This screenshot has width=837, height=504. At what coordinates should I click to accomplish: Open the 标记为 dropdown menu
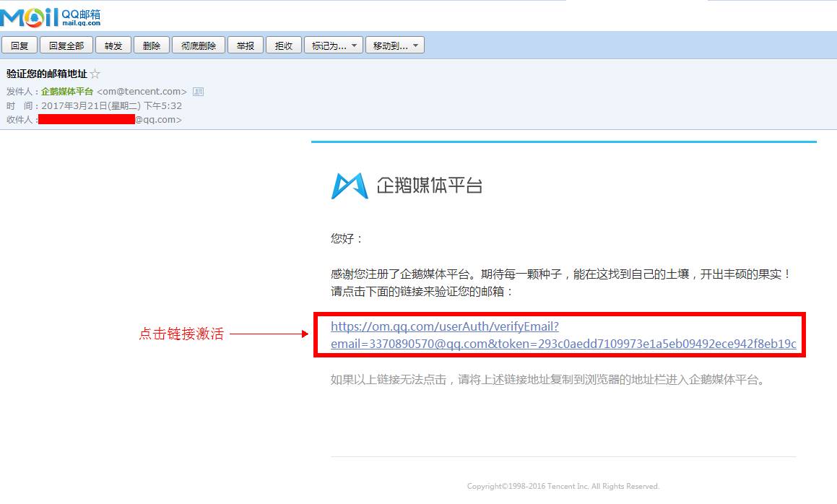pos(333,45)
